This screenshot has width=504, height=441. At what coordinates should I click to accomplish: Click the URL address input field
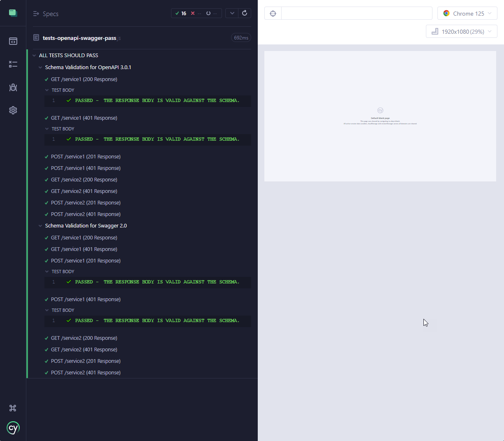(357, 14)
